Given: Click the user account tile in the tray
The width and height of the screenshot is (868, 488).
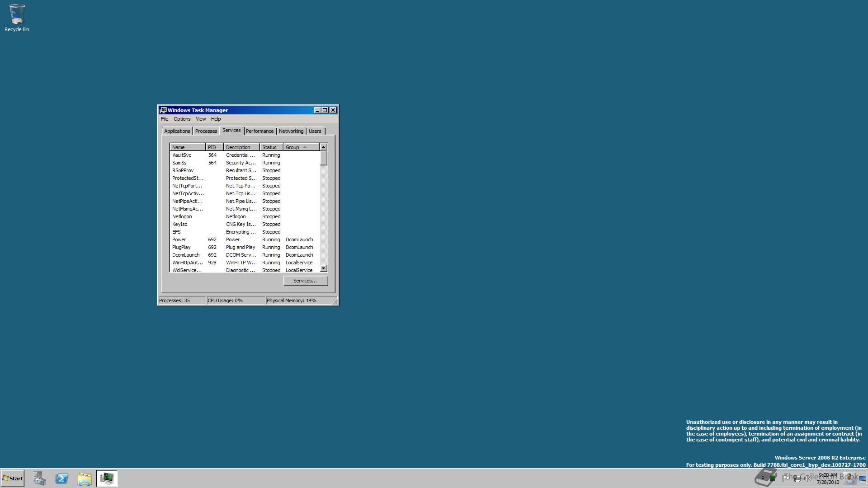Looking at the screenshot, I should coord(850,478).
